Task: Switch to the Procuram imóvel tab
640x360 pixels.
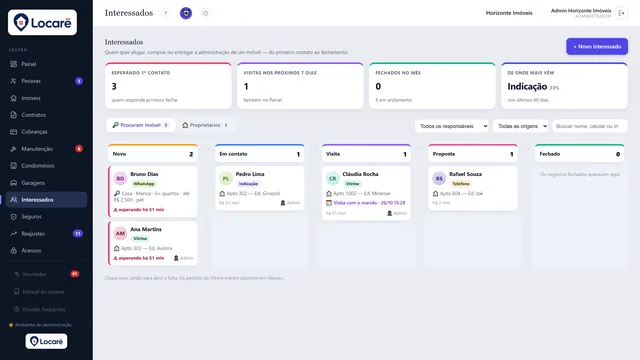Action: 140,125
